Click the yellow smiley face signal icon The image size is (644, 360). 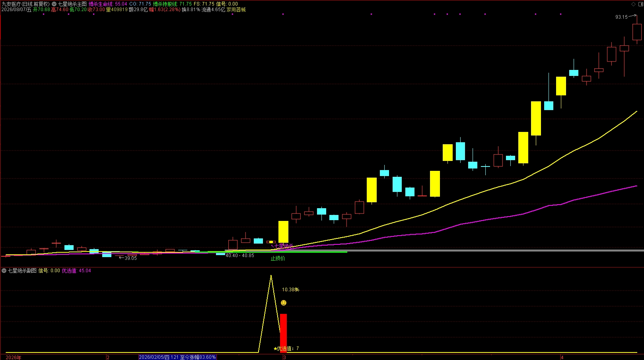pyautogui.click(x=284, y=303)
